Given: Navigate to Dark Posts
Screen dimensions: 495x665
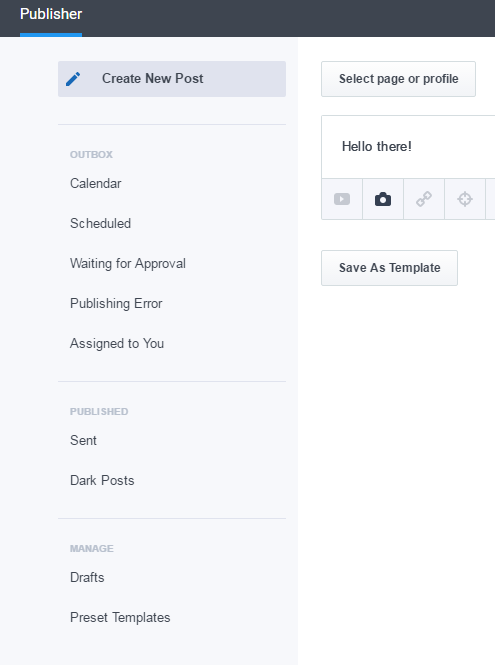Looking at the screenshot, I should coord(102,481).
